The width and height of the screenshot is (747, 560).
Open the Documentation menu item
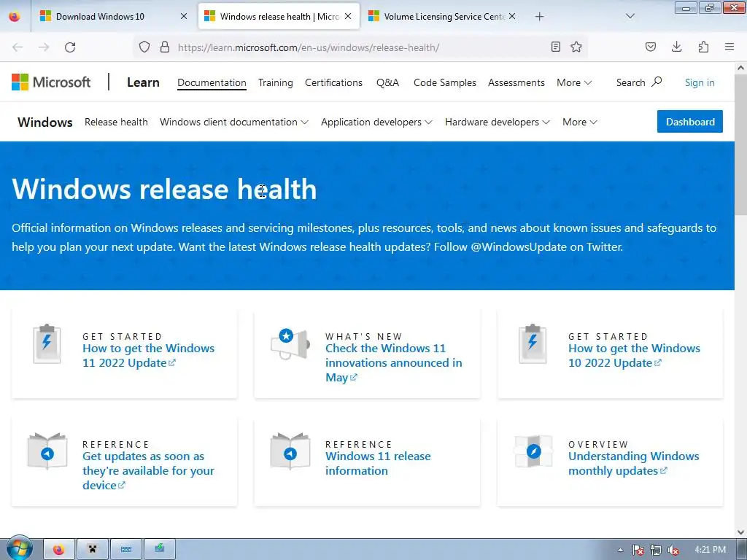[x=212, y=83]
